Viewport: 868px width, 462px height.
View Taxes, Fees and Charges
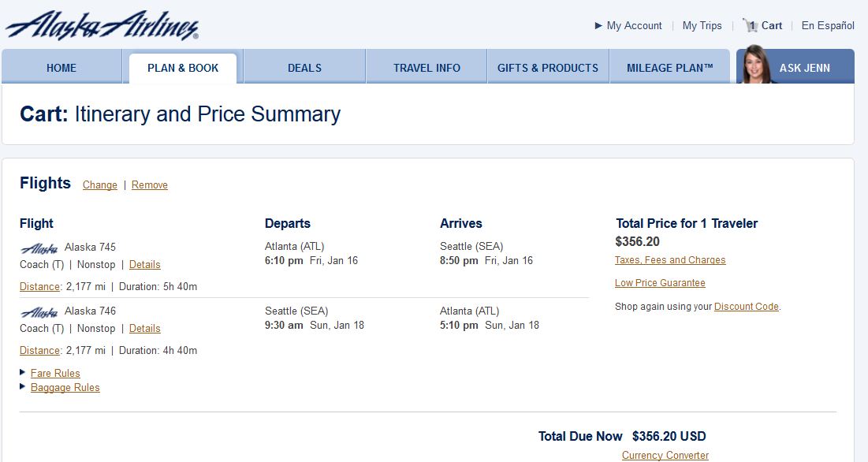pyautogui.click(x=670, y=260)
